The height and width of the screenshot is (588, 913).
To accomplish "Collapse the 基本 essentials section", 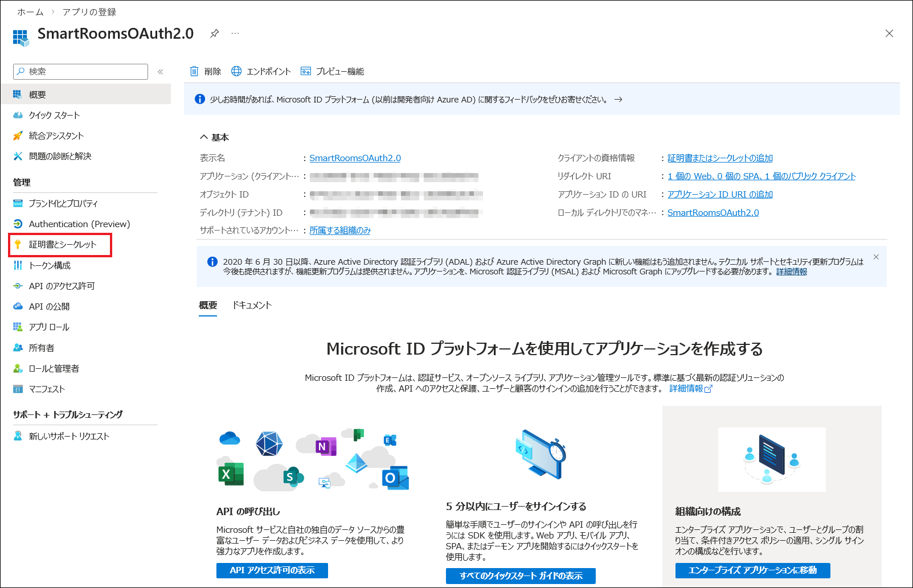I will pyautogui.click(x=204, y=137).
